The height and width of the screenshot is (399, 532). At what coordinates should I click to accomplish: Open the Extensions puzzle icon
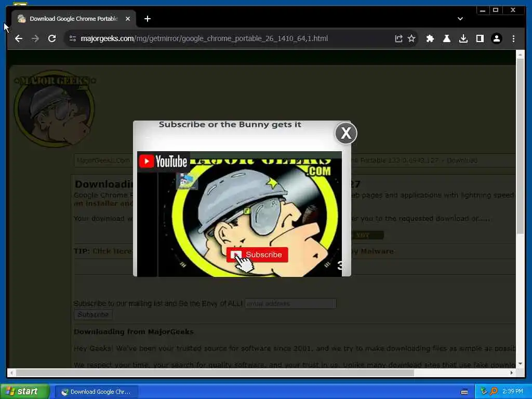(x=430, y=38)
